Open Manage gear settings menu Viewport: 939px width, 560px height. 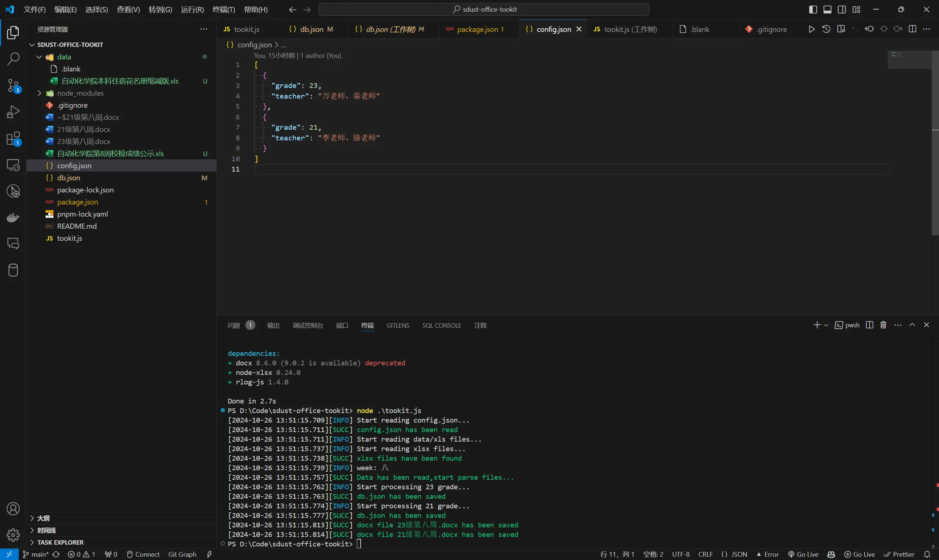13,535
